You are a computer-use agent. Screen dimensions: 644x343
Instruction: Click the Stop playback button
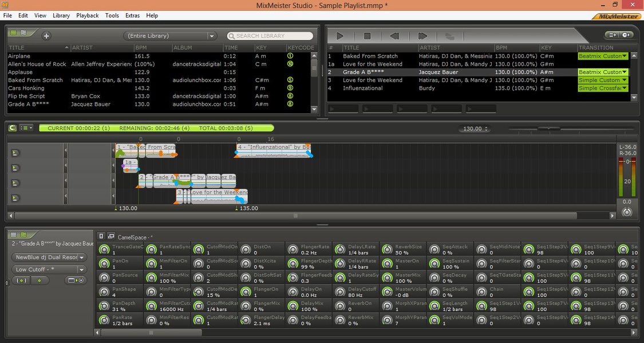(x=367, y=36)
